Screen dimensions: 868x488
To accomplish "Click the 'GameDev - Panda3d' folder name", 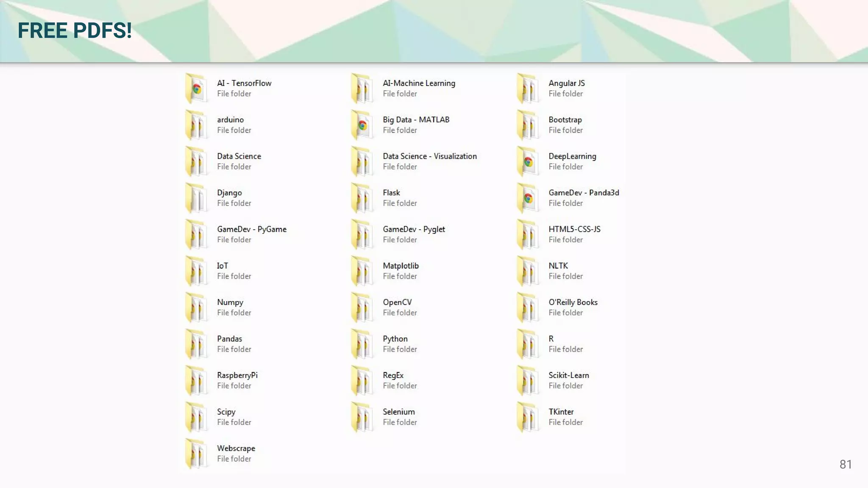I will coord(584,192).
